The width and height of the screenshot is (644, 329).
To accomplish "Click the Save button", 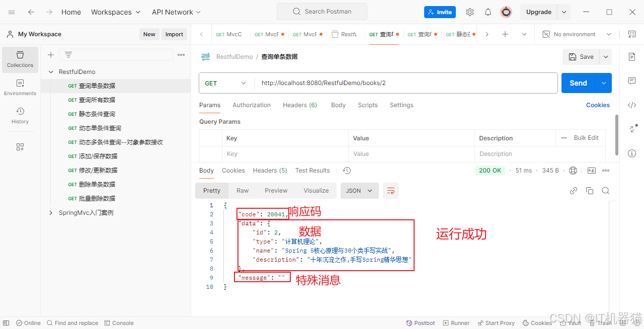I will click(x=581, y=57).
